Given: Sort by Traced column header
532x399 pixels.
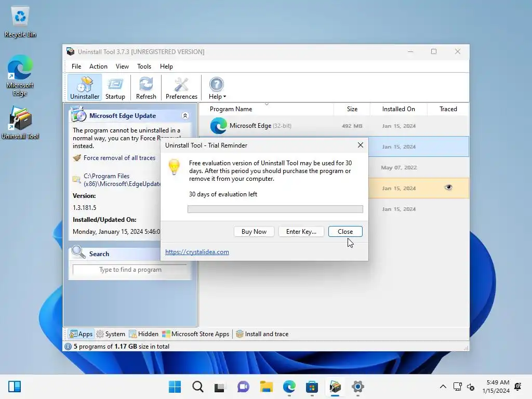Looking at the screenshot, I should coord(448,109).
